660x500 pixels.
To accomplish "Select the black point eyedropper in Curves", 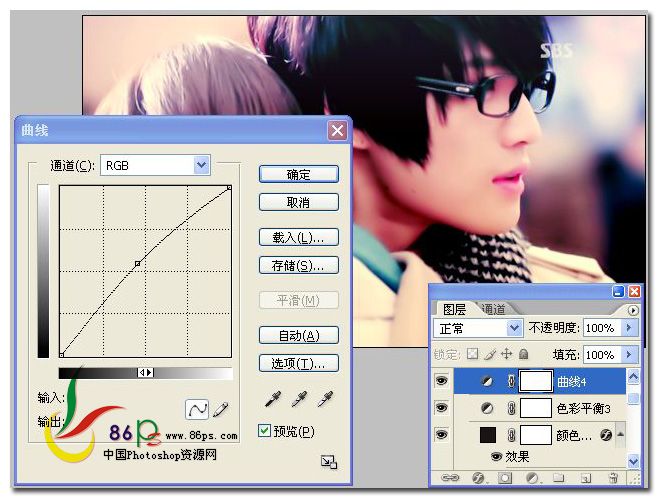I will (273, 399).
